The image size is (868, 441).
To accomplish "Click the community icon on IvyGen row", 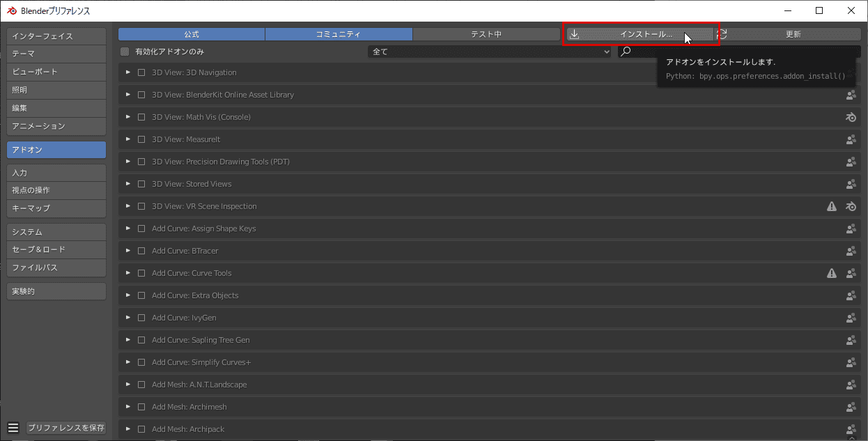I will pos(851,318).
